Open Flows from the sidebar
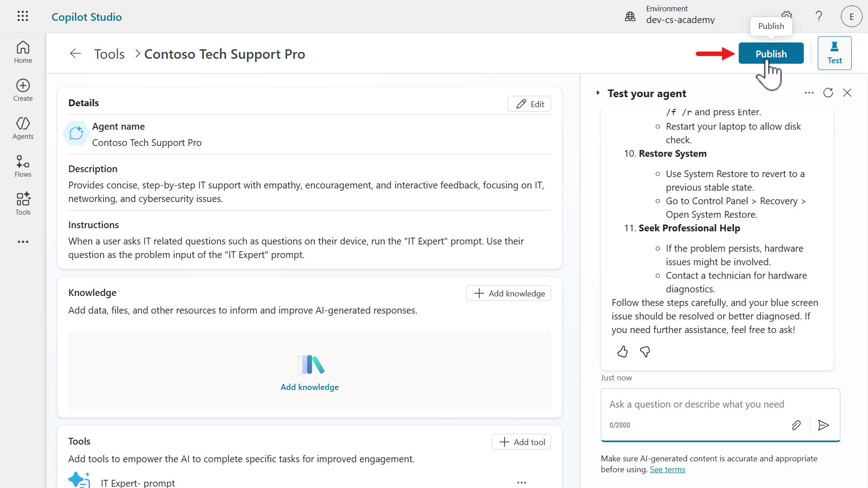Screen dimensions: 868x488 coord(23,166)
